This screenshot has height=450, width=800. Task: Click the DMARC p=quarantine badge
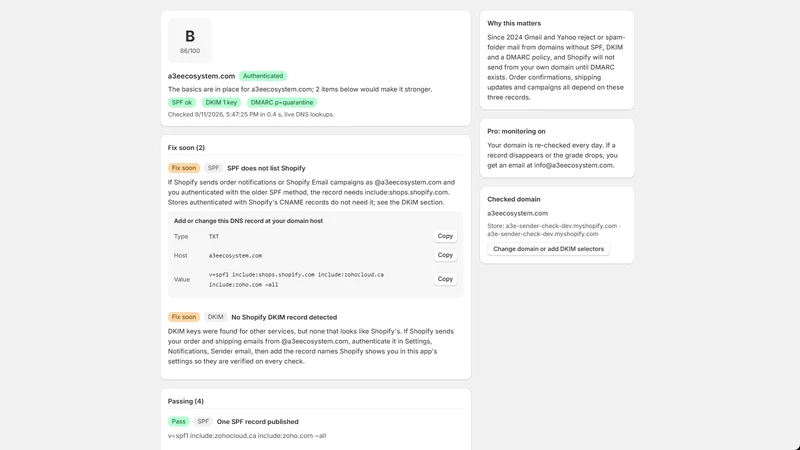click(x=282, y=103)
